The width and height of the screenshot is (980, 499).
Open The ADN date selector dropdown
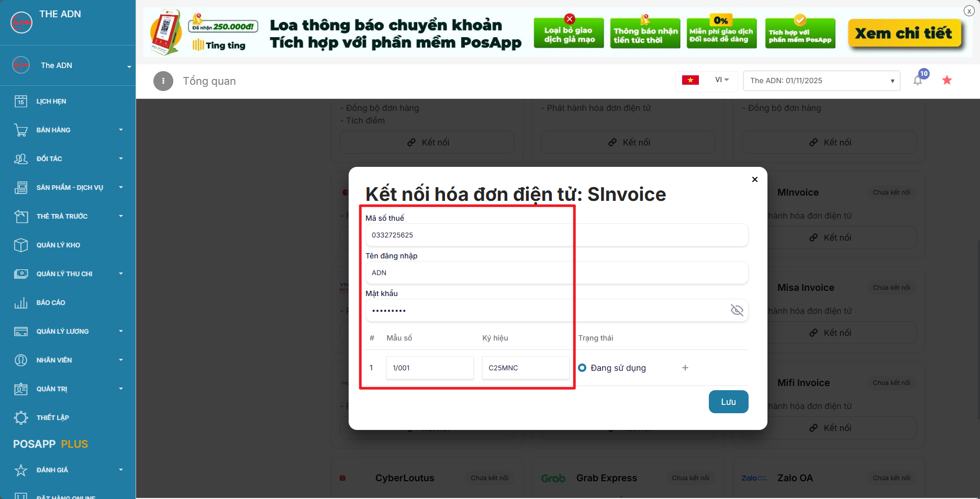coord(821,81)
